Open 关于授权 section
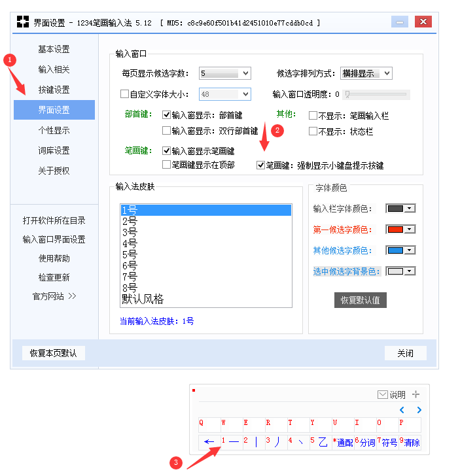Viewport: 460px width, 476px height. coord(54,171)
